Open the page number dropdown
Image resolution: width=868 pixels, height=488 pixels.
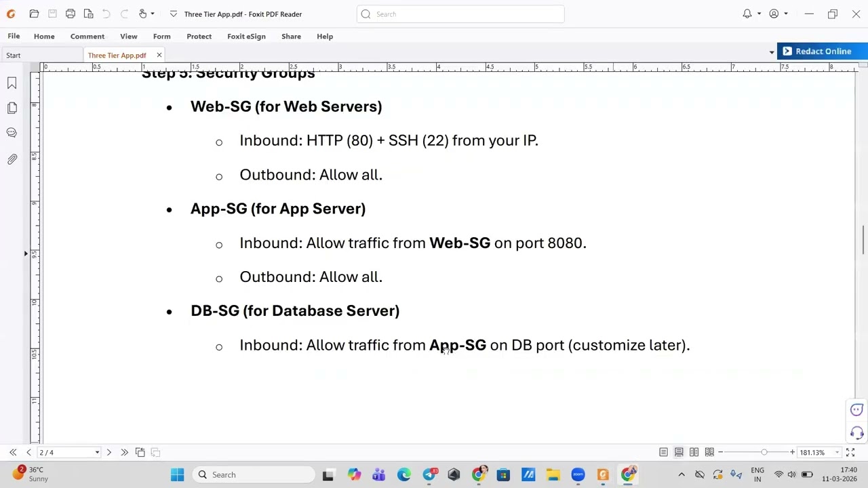(x=97, y=452)
